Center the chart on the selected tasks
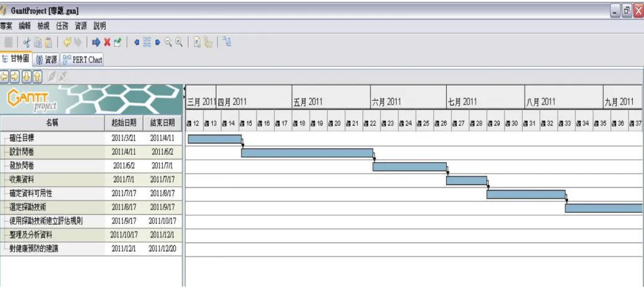 147,42
